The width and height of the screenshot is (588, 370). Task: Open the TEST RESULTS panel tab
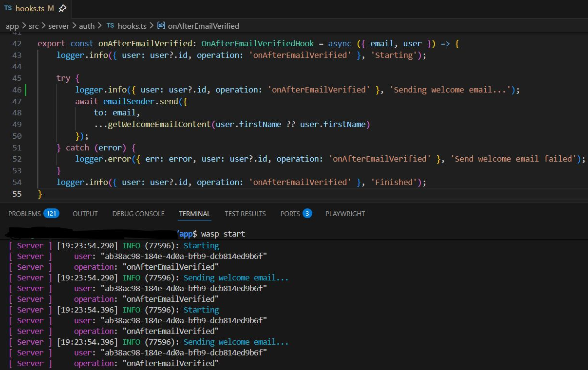[245, 214]
